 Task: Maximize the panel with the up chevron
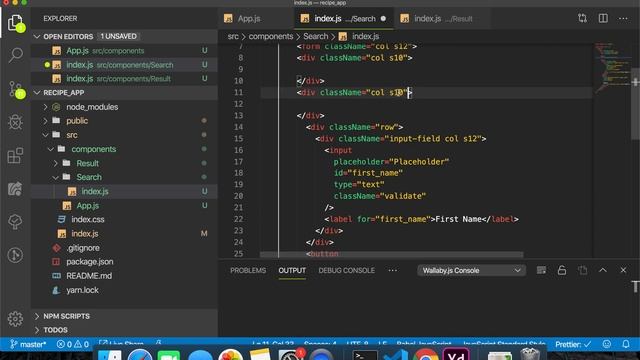(603, 270)
